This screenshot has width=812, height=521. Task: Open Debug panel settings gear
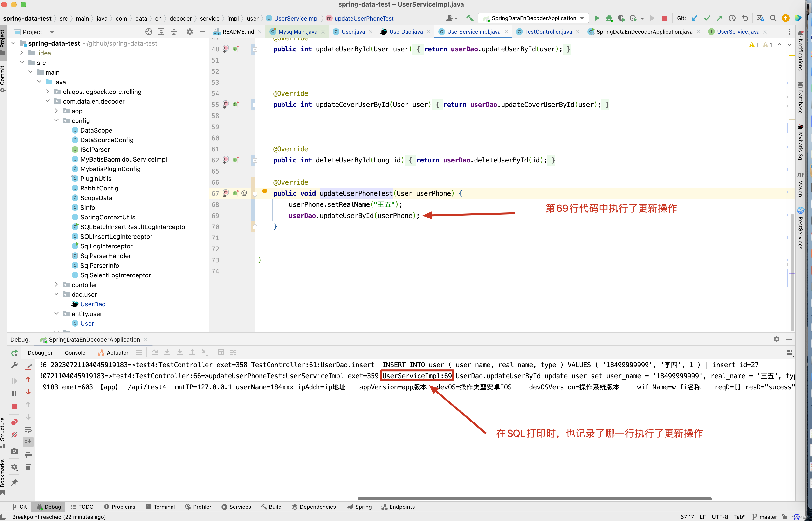pyautogui.click(x=777, y=339)
